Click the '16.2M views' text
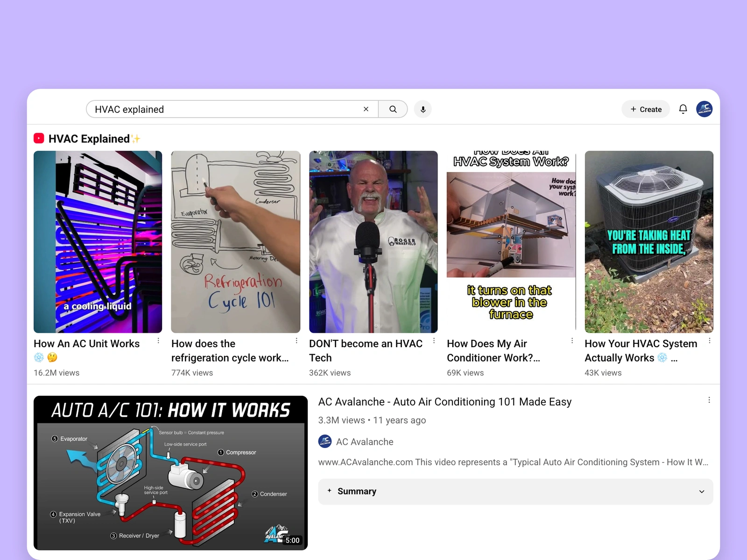This screenshot has height=560, width=747. (56, 373)
